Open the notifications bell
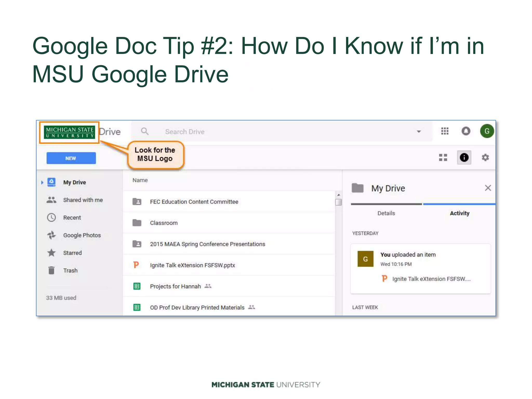Image resolution: width=532 pixels, height=399 pixels. (x=466, y=131)
